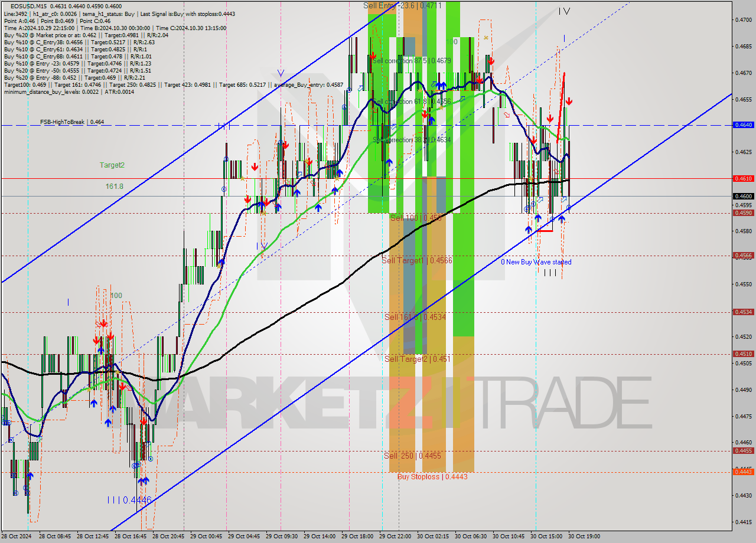Click the 0.4550 price scale value
756x543 pixels.
(743, 284)
